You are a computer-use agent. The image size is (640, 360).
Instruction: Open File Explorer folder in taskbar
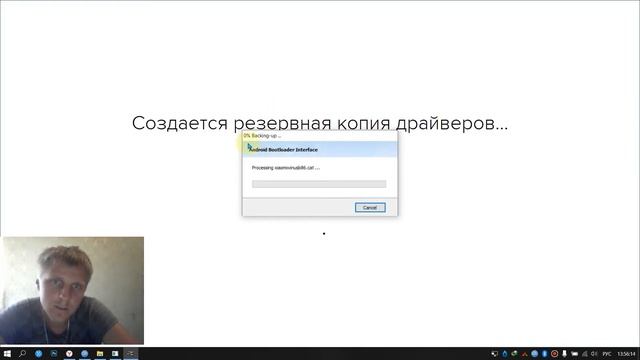pos(100,353)
